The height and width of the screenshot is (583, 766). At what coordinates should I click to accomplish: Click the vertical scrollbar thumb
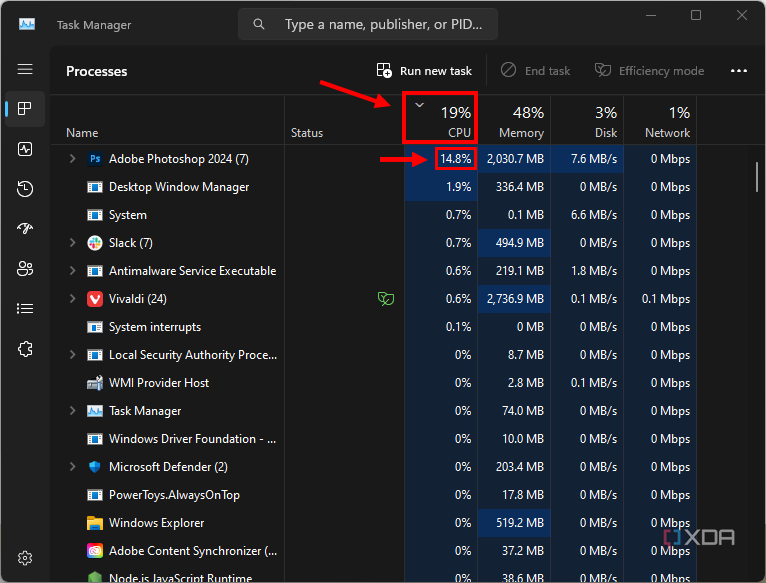tap(756, 177)
